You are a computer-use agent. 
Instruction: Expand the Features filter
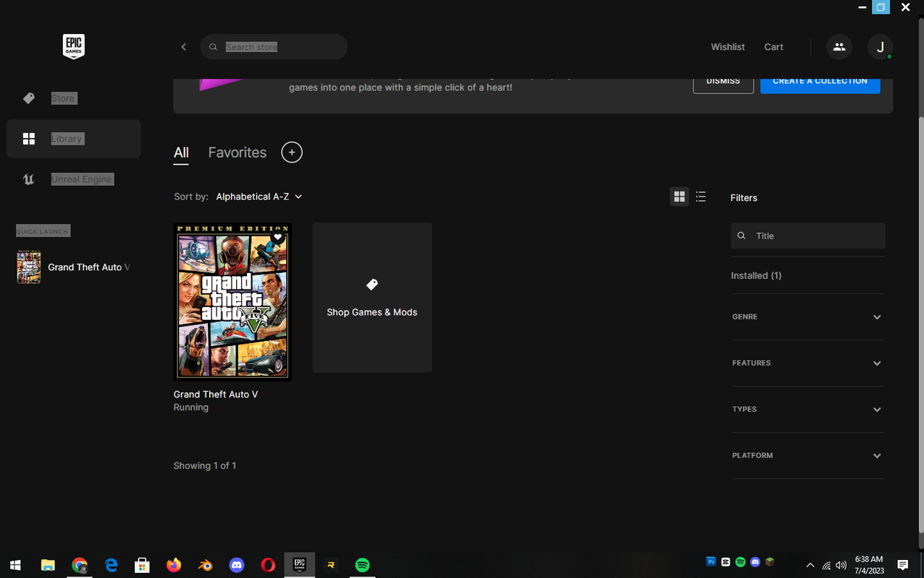coord(808,363)
